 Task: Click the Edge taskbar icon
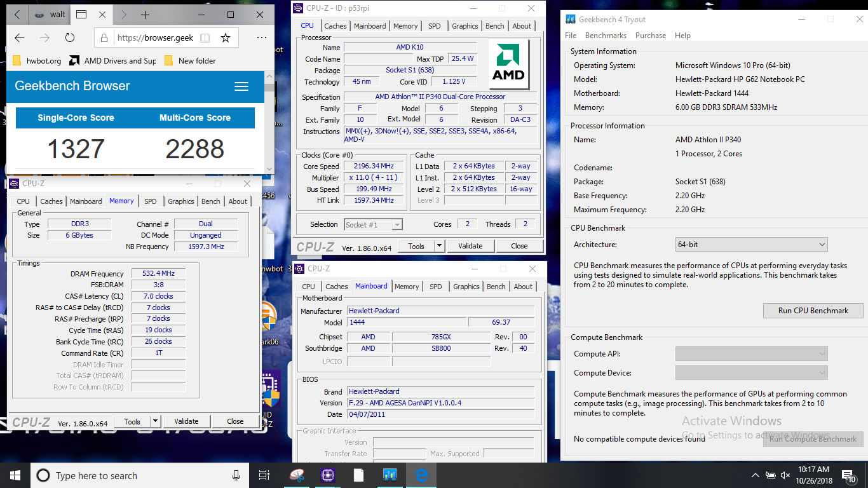(x=421, y=475)
